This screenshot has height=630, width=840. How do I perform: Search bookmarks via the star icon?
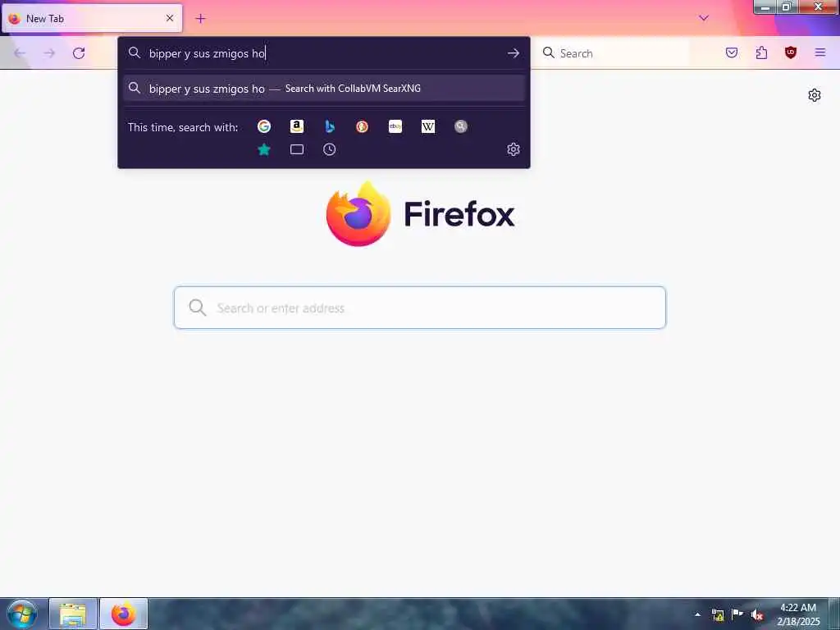pyautogui.click(x=263, y=149)
